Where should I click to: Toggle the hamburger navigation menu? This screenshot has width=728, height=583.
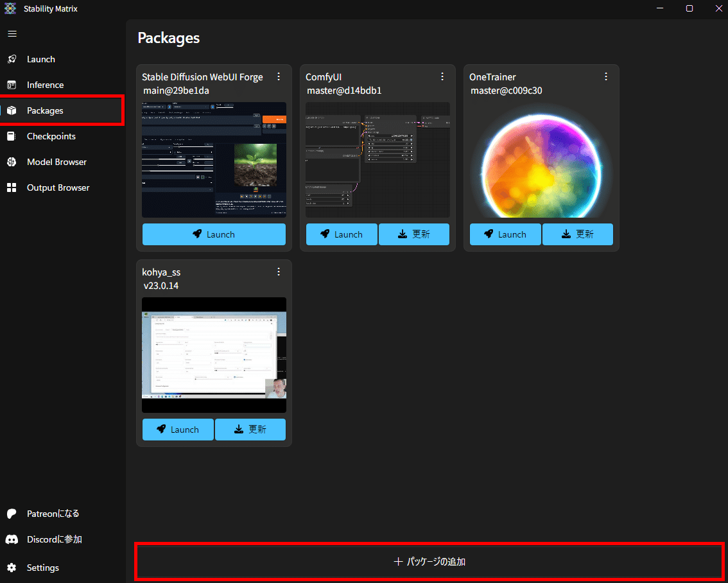12,34
